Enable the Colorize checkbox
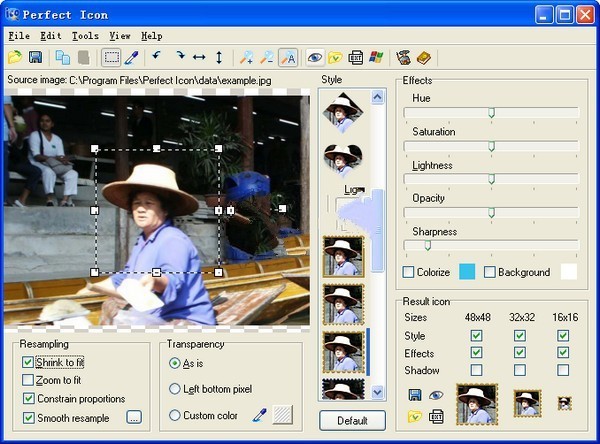Viewport: 600px width, 444px height. point(408,272)
